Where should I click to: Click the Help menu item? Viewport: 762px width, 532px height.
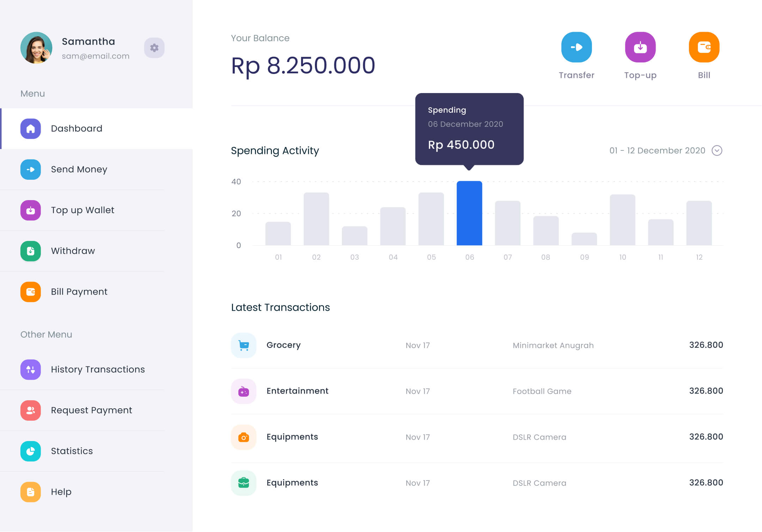(61, 492)
